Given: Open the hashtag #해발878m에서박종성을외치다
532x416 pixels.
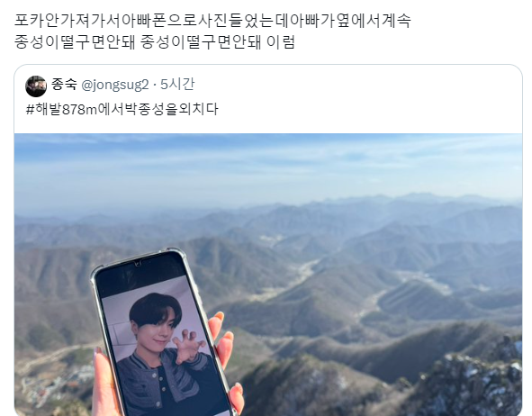Looking at the screenshot, I should [x=122, y=109].
